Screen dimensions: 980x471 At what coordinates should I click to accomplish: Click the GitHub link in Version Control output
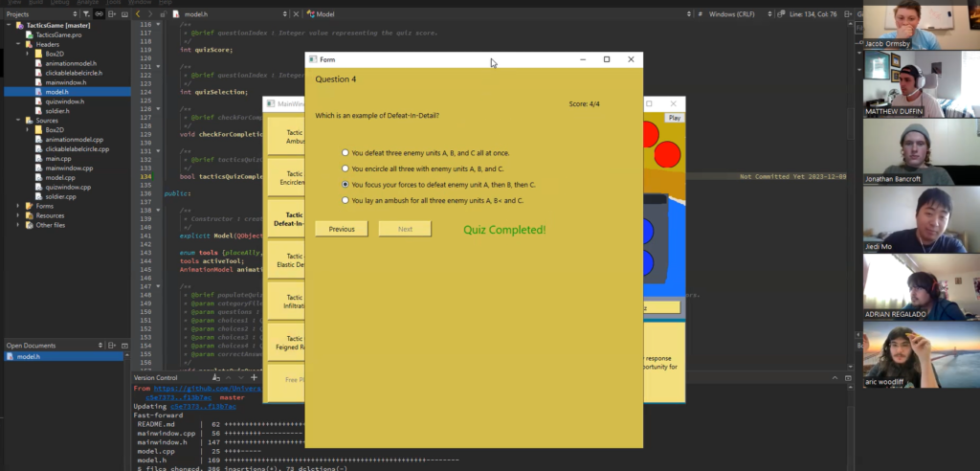coord(207,389)
